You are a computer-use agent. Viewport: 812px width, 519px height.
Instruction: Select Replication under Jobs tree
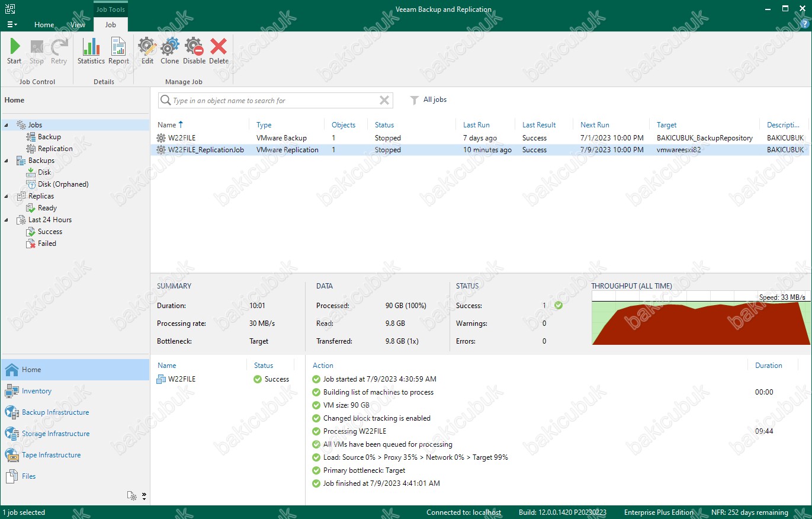pyautogui.click(x=55, y=149)
